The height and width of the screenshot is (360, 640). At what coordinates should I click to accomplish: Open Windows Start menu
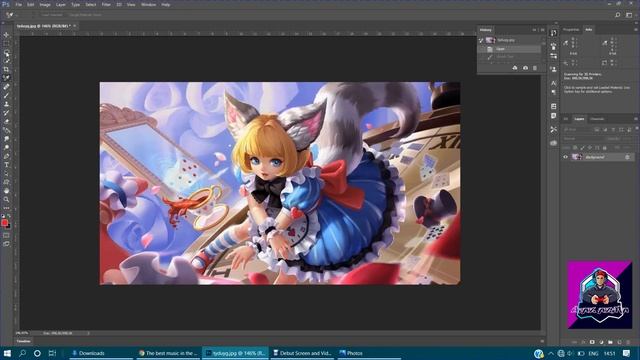pos(7,353)
